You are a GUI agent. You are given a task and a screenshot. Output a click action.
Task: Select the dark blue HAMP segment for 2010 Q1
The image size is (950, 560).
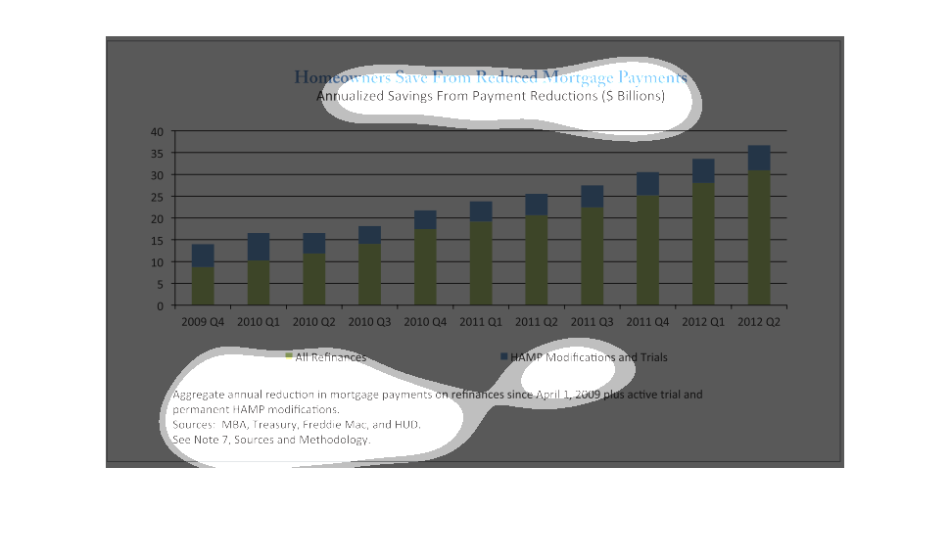[259, 247]
